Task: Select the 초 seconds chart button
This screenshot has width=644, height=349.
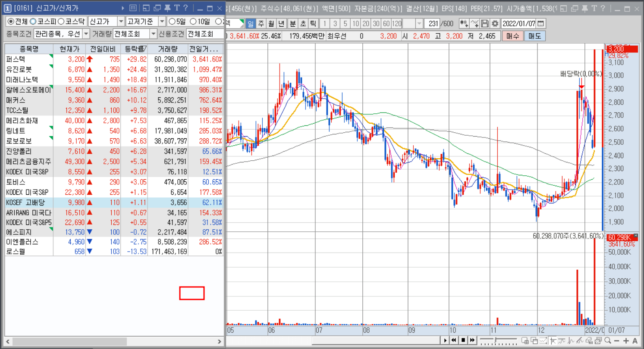Action: coord(303,23)
